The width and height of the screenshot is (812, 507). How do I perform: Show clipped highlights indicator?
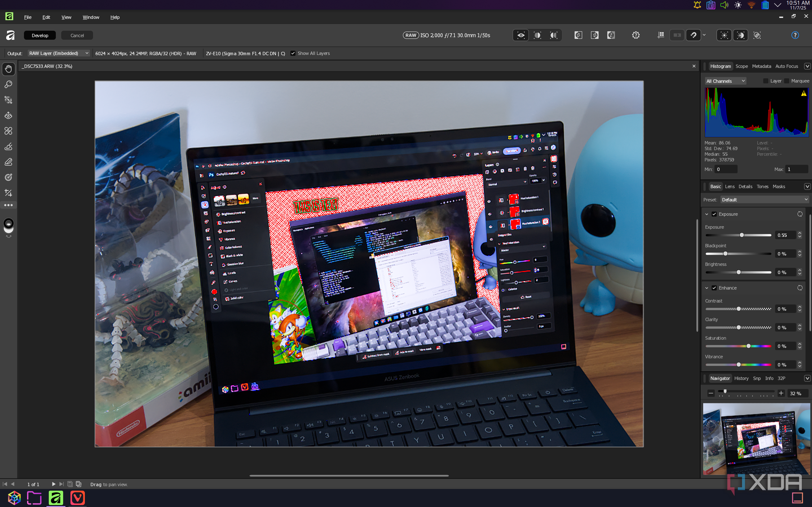tap(724, 35)
